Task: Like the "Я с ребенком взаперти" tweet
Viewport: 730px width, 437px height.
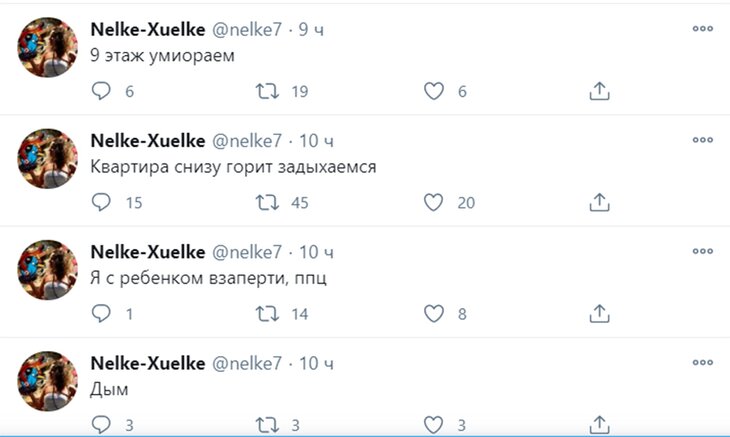Action: [x=433, y=314]
